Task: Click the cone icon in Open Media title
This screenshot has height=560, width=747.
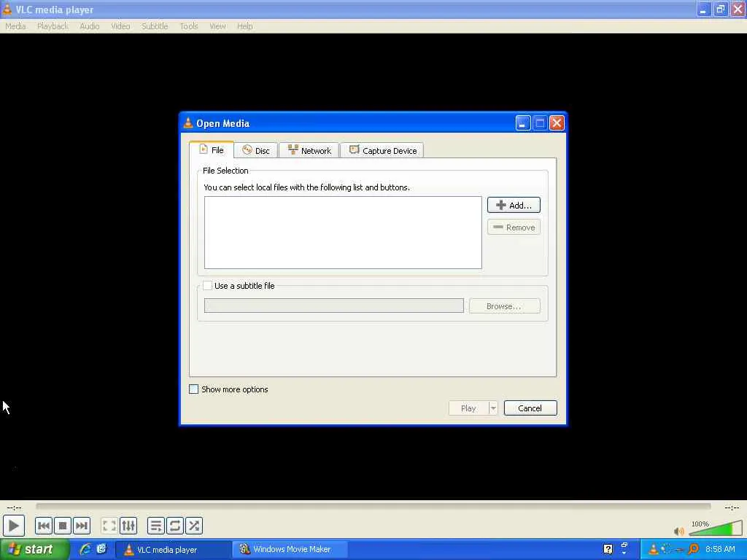Action: point(188,122)
